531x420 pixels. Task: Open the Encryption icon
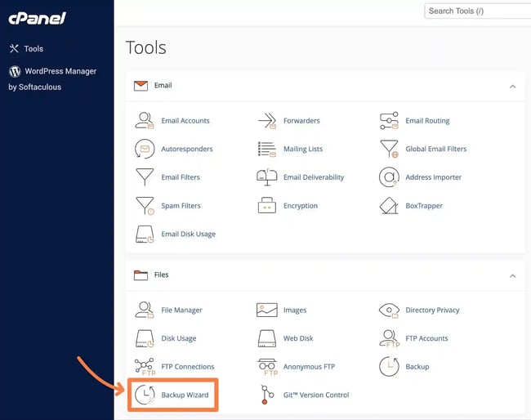pos(266,206)
